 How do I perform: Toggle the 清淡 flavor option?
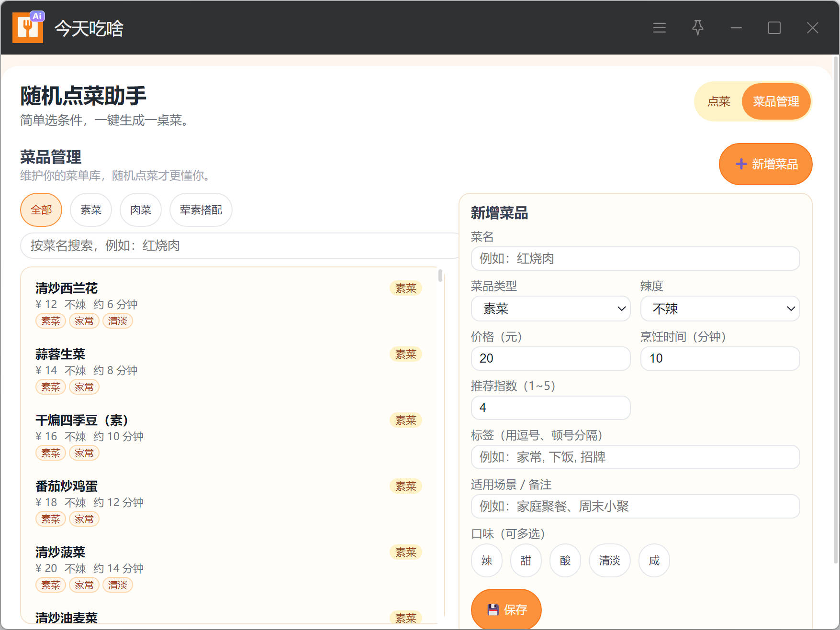coord(609,560)
